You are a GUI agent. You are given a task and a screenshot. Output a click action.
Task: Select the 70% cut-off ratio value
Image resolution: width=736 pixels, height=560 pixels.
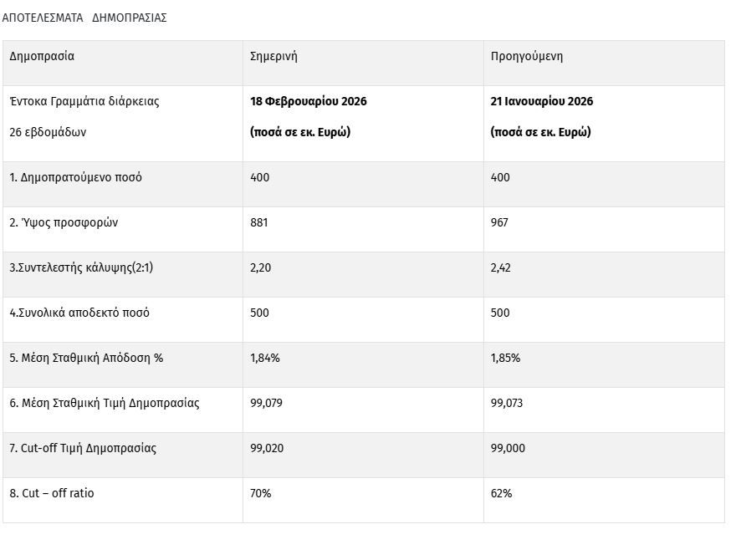261,493
